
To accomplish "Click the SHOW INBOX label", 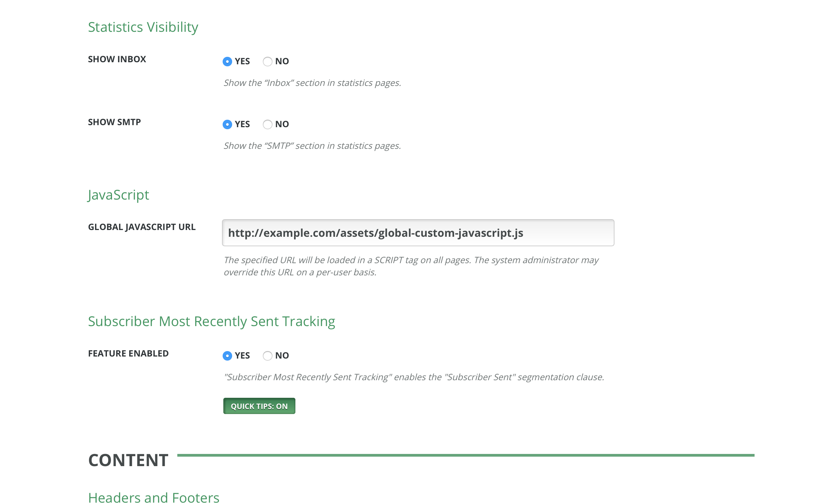I will [x=117, y=59].
